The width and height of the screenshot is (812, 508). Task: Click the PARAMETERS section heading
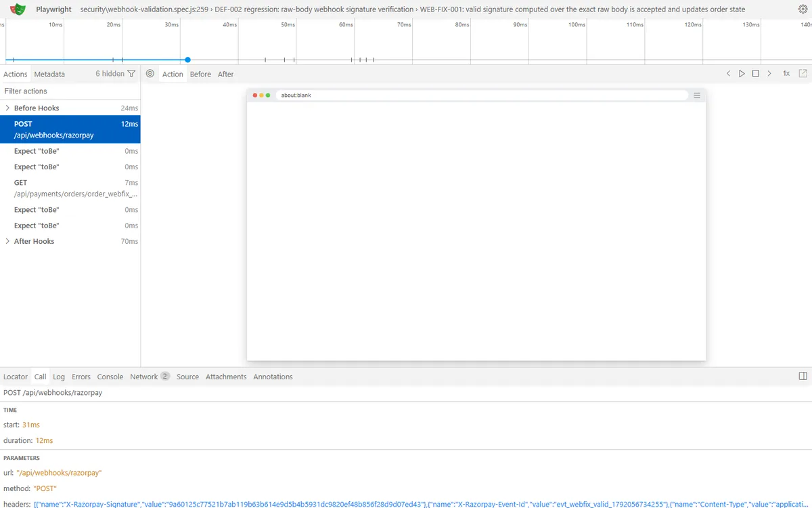point(22,458)
